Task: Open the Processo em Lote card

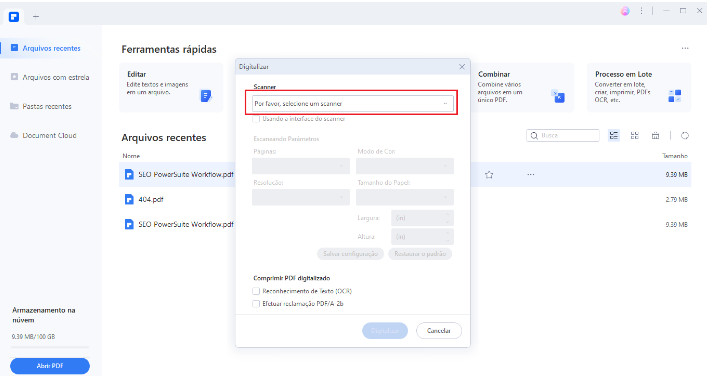Action: pyautogui.click(x=639, y=88)
